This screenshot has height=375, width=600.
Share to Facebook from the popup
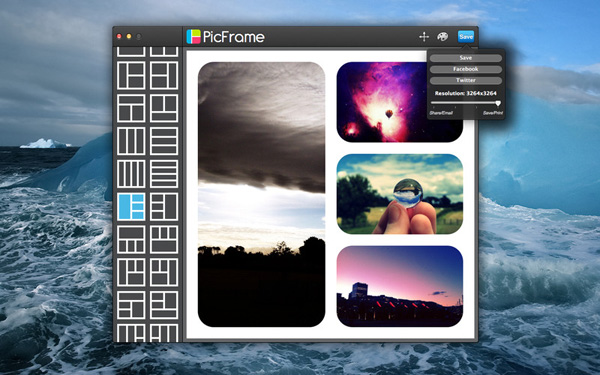(x=466, y=69)
